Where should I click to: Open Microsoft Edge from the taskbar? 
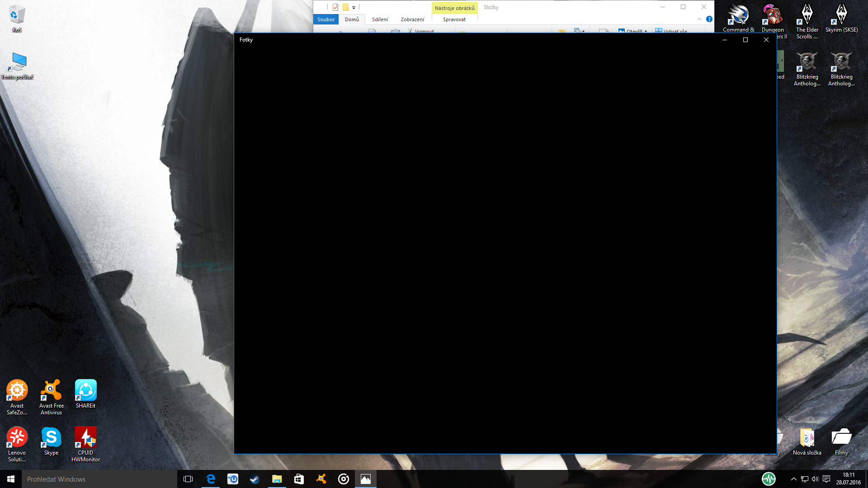(211, 479)
